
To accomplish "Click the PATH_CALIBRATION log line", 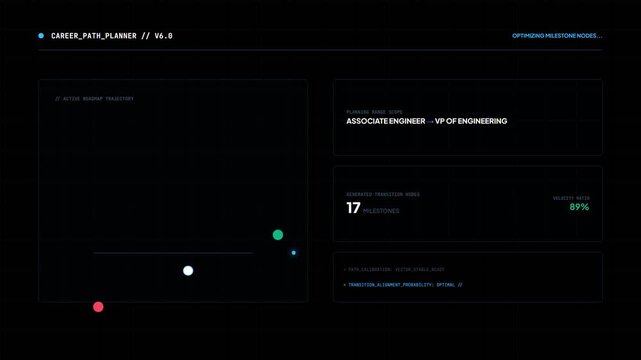I will pos(394,270).
